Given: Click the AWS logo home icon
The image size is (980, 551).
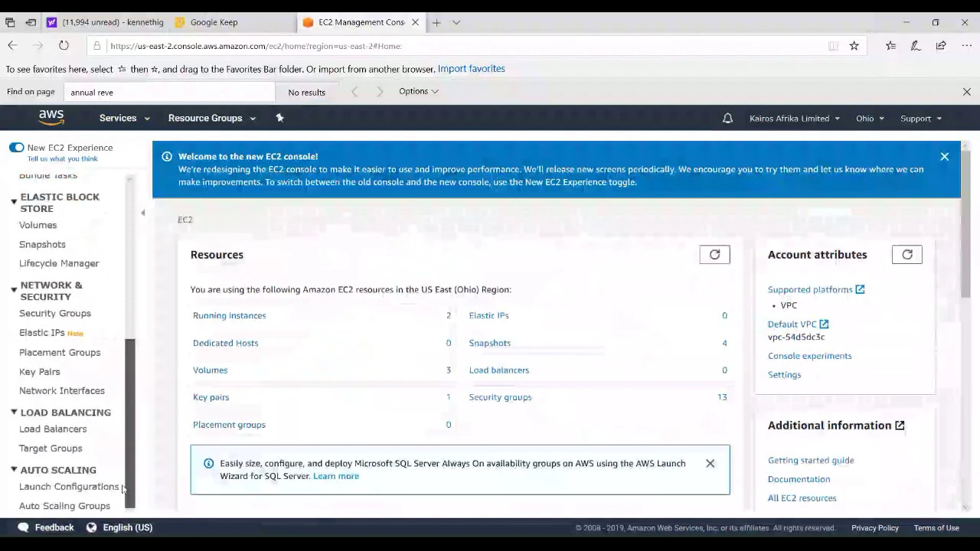Looking at the screenshot, I should 51,118.
